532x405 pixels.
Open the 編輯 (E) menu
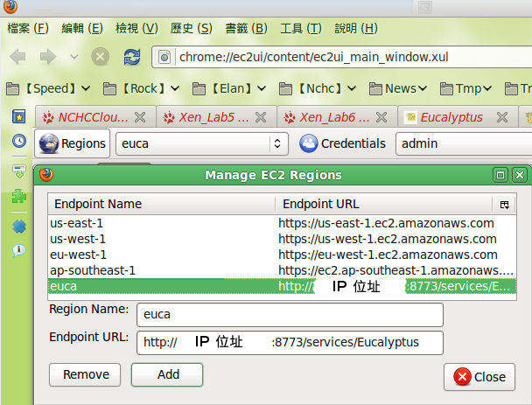(x=82, y=28)
